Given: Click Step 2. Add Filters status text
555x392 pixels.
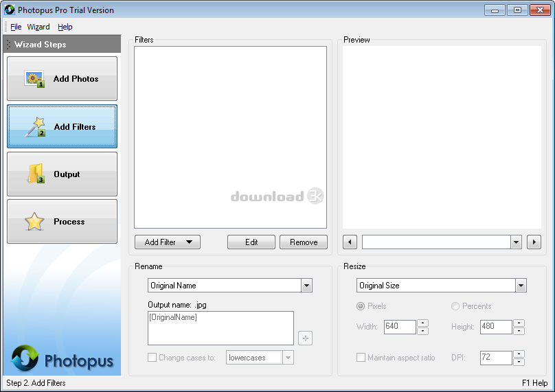Looking at the screenshot, I should pyautogui.click(x=36, y=383).
